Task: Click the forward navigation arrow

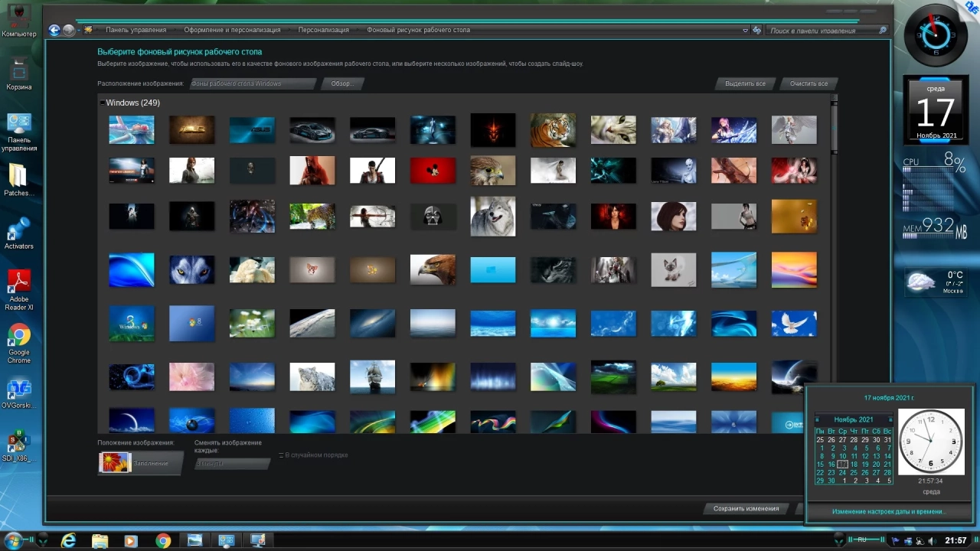Action: pyautogui.click(x=69, y=30)
